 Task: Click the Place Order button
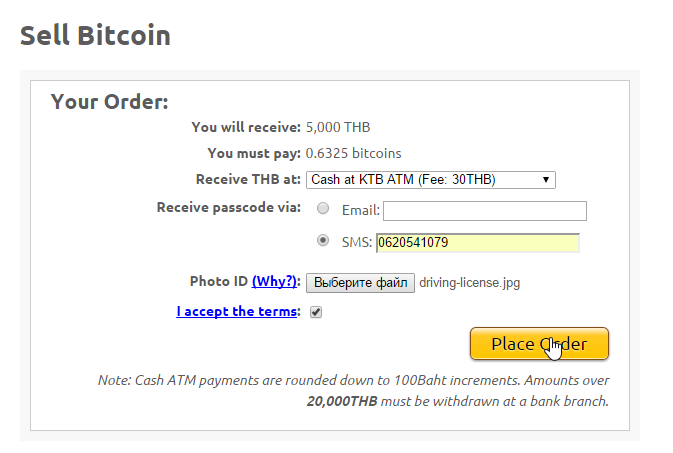tap(539, 344)
